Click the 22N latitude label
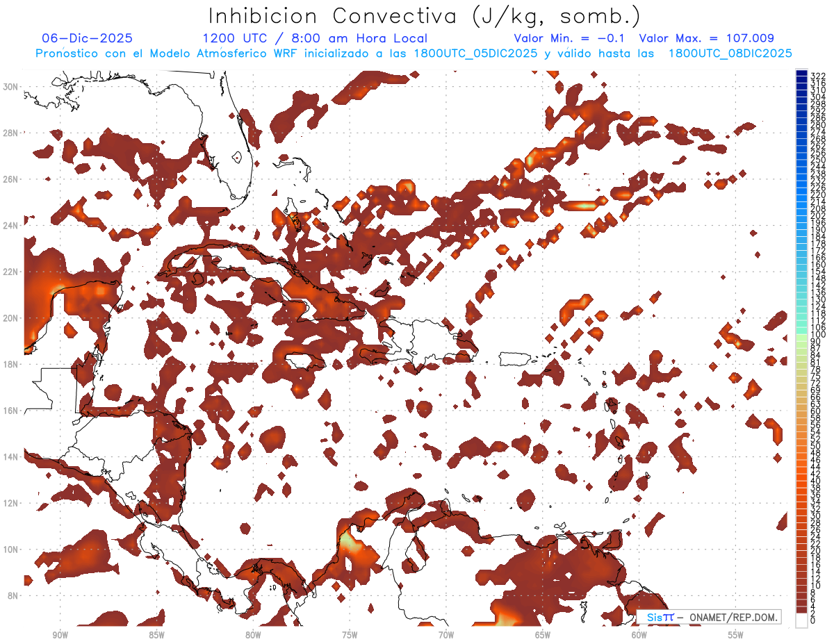This screenshot has height=644, width=834. click(x=10, y=272)
